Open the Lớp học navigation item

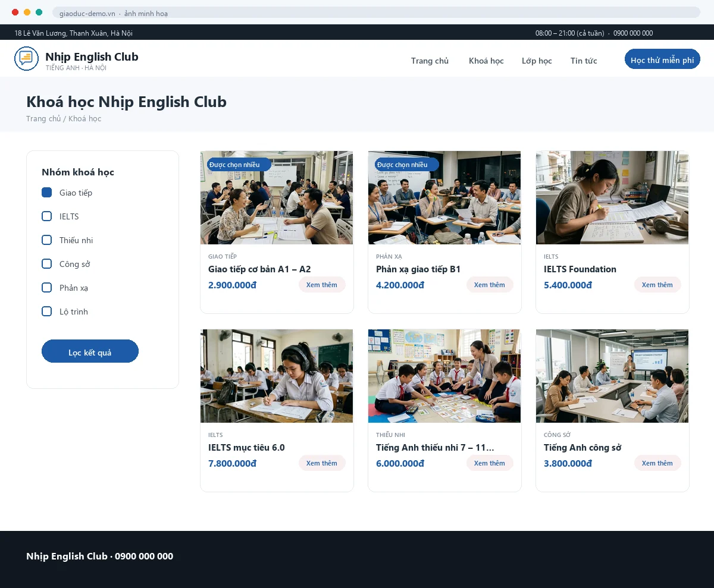537,61
